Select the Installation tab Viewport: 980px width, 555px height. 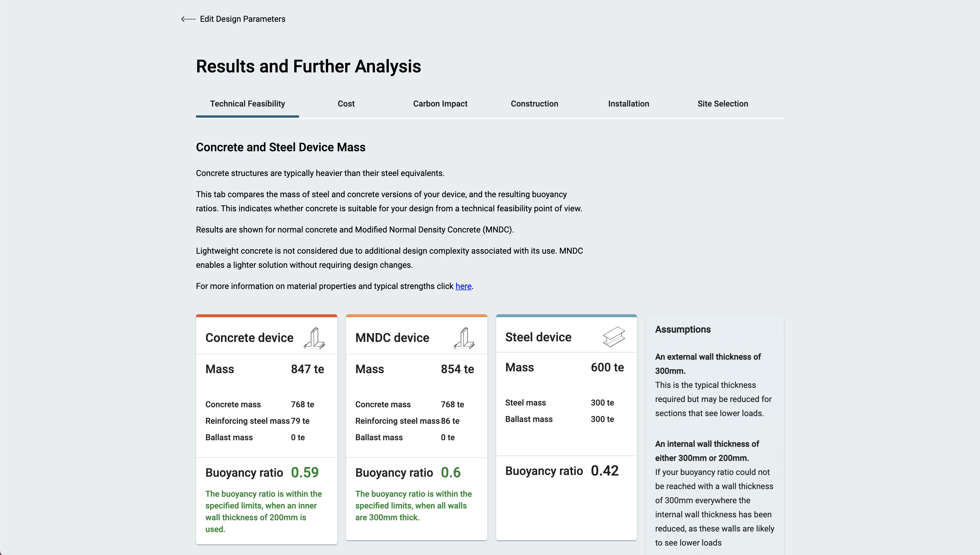(628, 104)
